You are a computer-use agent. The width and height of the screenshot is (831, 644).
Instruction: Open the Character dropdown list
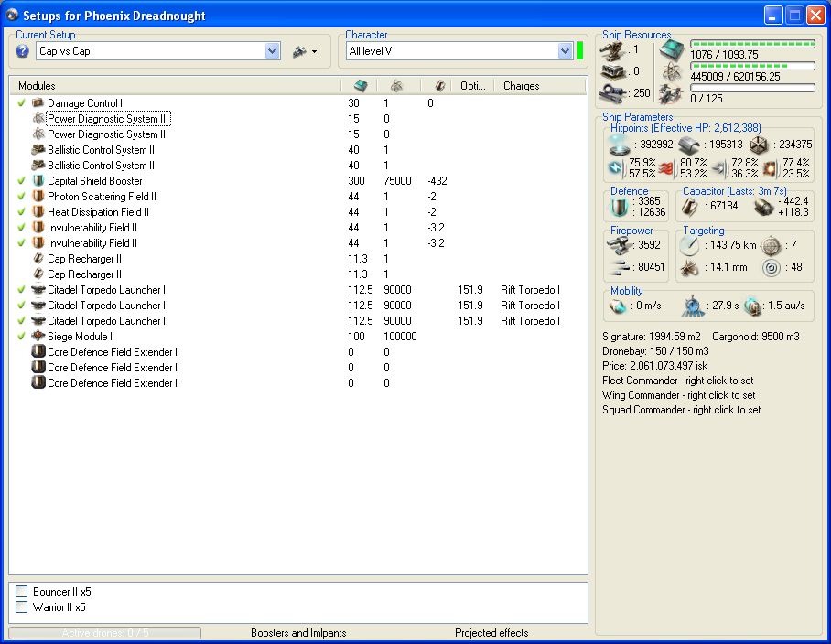point(565,51)
